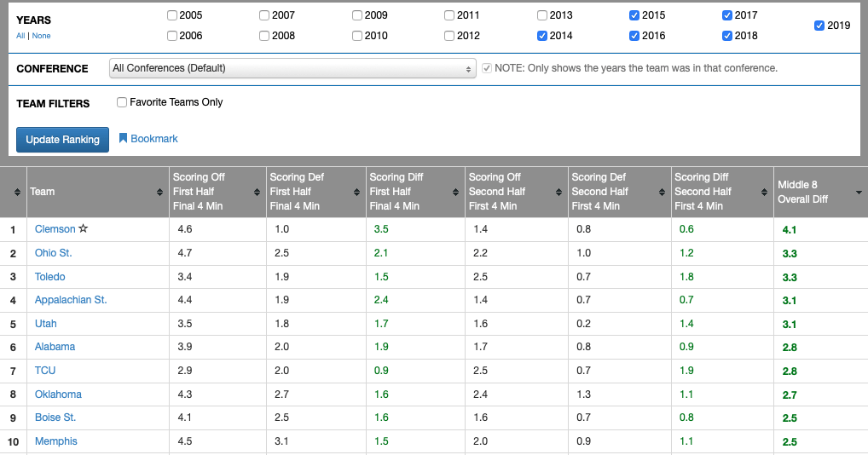The height and width of the screenshot is (455, 868).
Task: Sort by Team column arrows
Action: click(159, 192)
